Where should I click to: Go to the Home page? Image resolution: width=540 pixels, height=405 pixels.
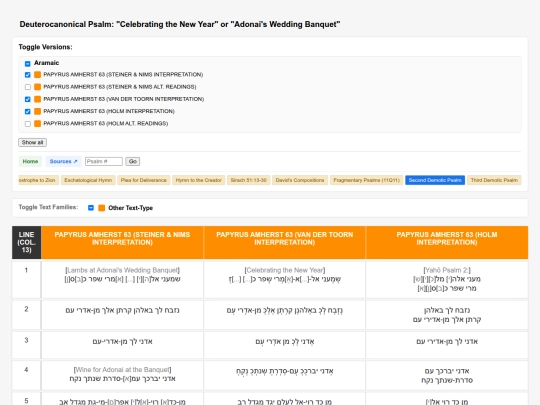click(30, 161)
